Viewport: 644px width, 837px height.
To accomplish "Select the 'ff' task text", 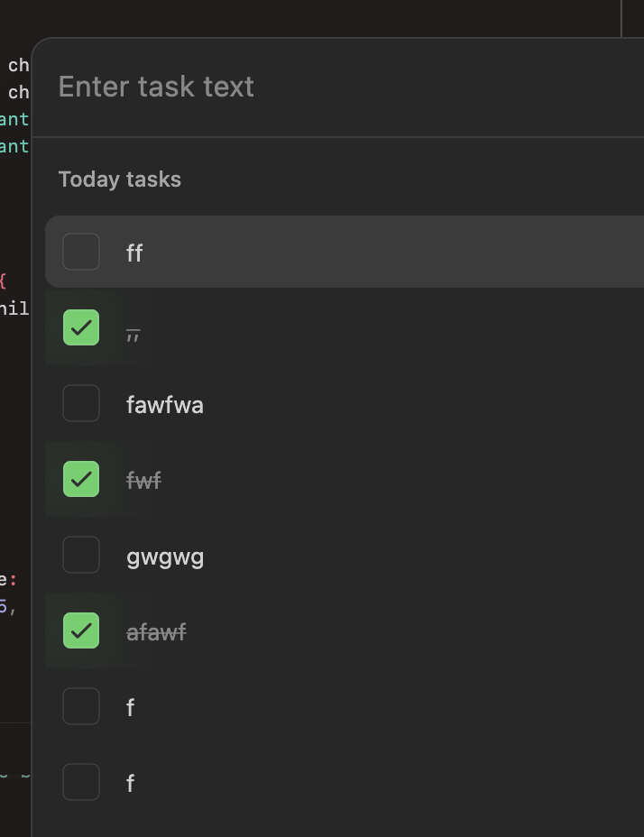I will point(134,253).
